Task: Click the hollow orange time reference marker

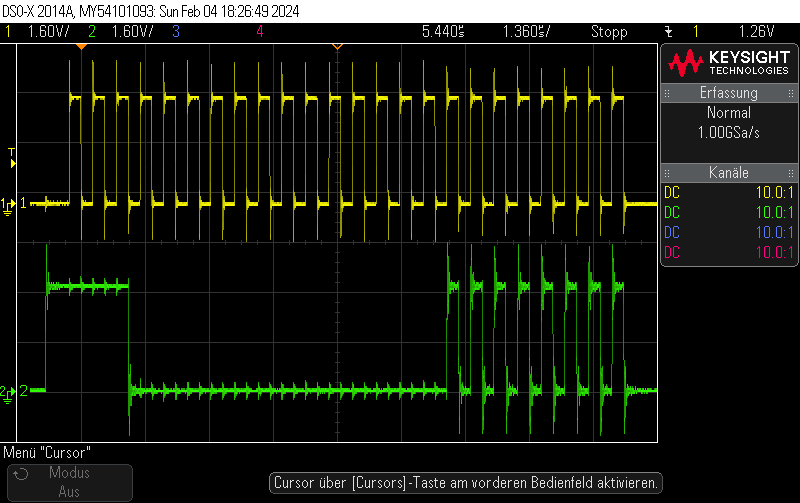Action: tap(337, 47)
